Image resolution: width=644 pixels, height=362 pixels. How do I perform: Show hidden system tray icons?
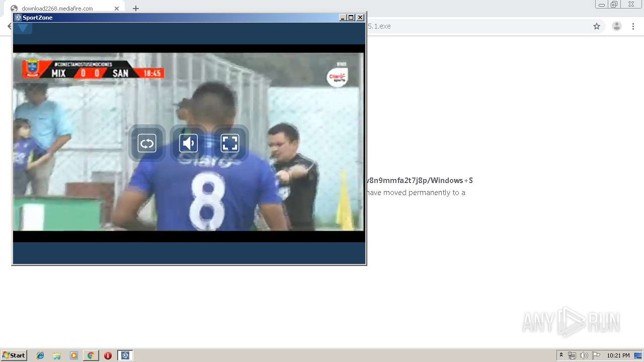[x=561, y=355]
